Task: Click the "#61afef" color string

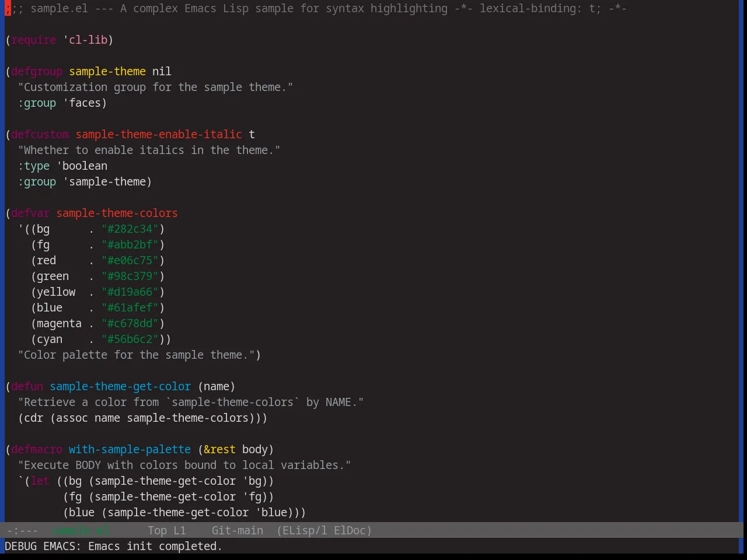Action: [130, 307]
